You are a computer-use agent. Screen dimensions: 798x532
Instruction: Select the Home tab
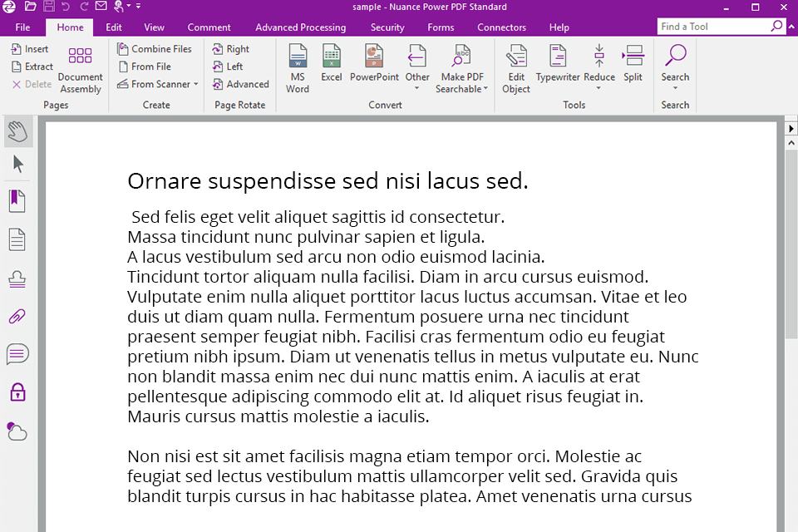(x=70, y=27)
